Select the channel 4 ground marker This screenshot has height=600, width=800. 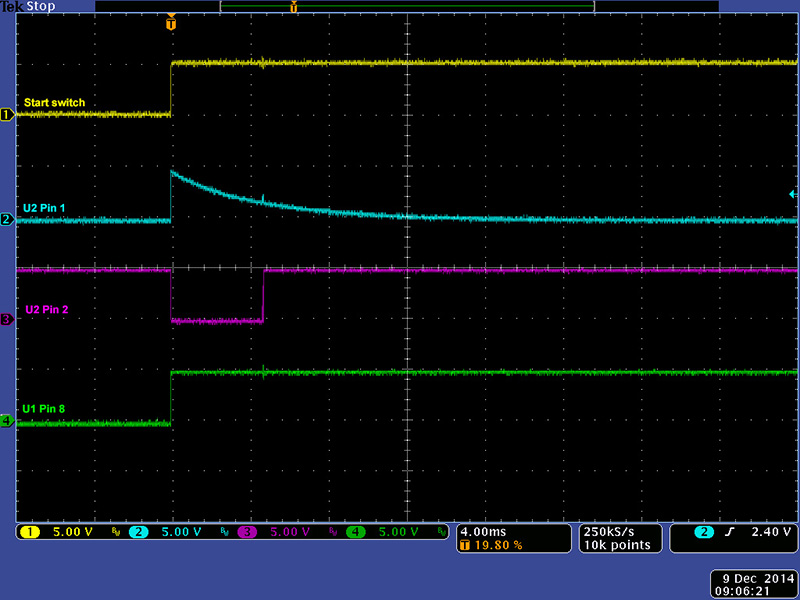coord(7,421)
